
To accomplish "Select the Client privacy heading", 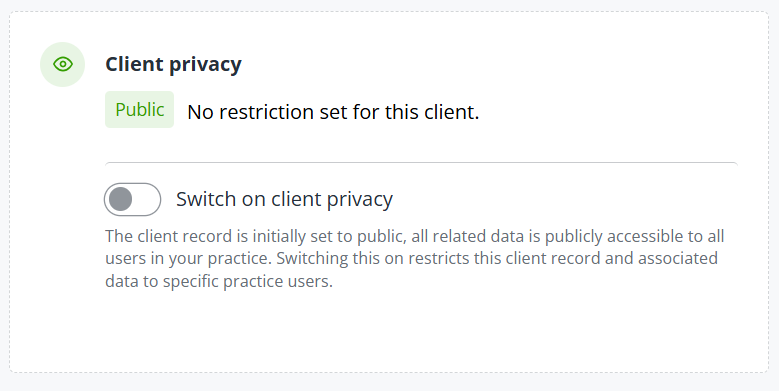I will pyautogui.click(x=173, y=65).
